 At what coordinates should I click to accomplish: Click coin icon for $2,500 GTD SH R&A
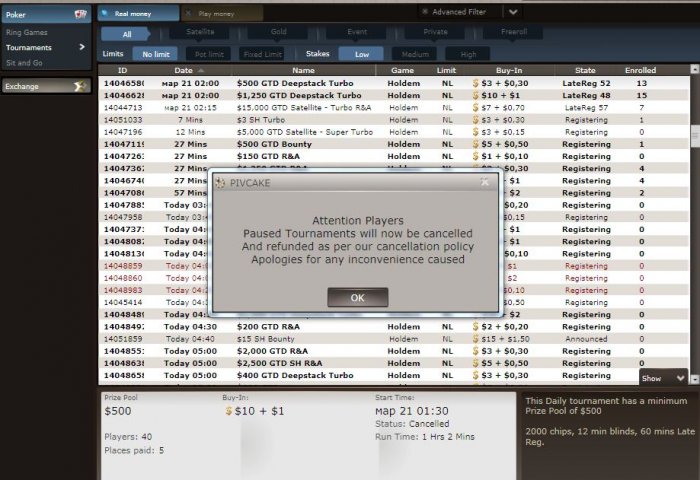[x=475, y=363]
